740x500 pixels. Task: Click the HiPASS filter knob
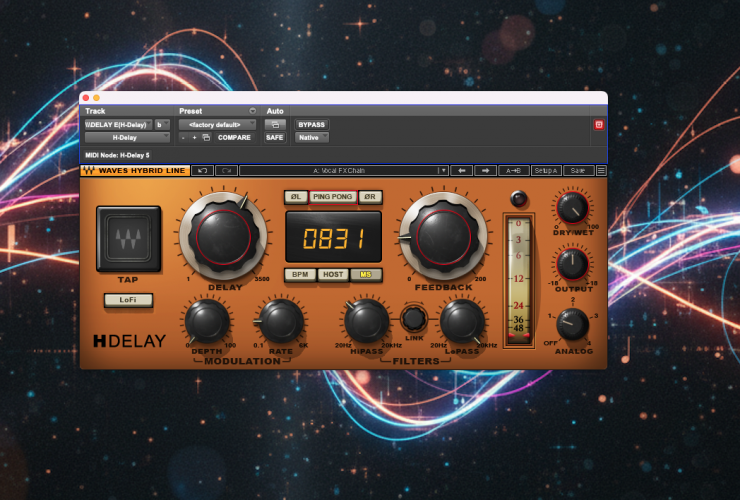[x=367, y=321]
